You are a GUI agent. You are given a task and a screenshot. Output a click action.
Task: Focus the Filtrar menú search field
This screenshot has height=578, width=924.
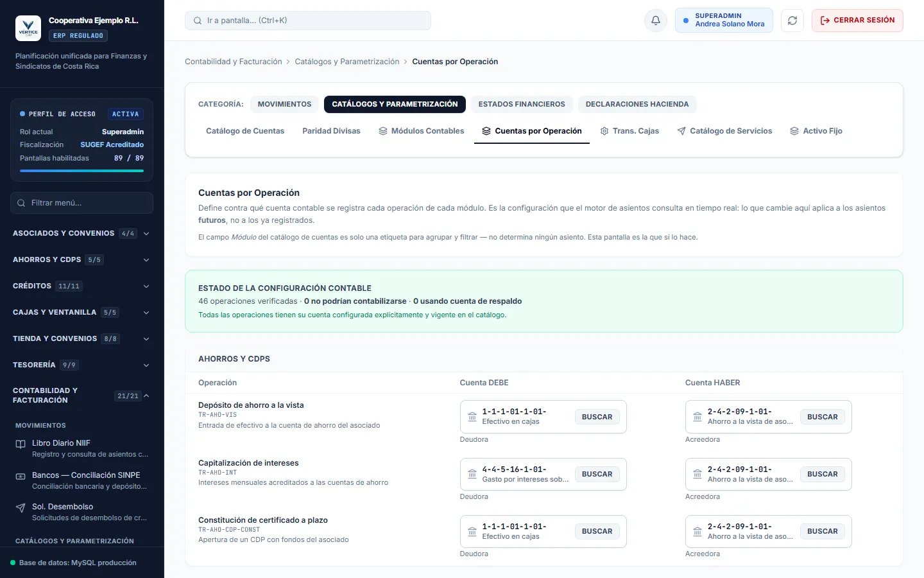click(82, 203)
